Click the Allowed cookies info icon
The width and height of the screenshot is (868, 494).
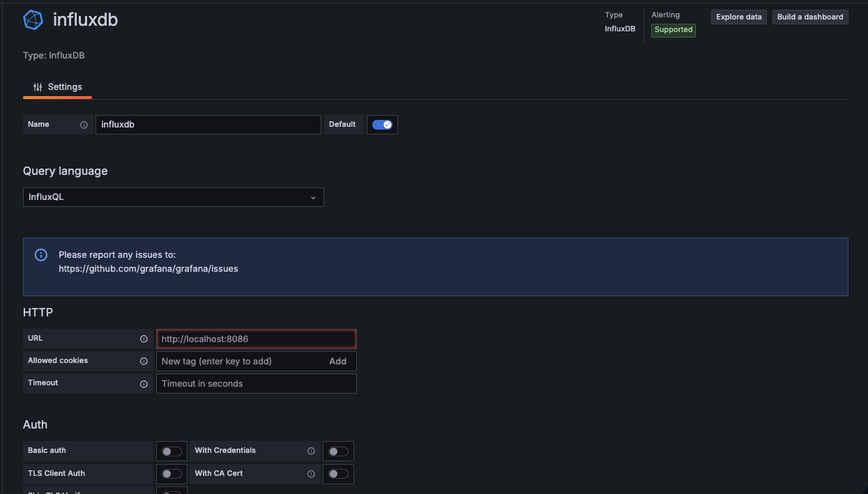click(144, 361)
